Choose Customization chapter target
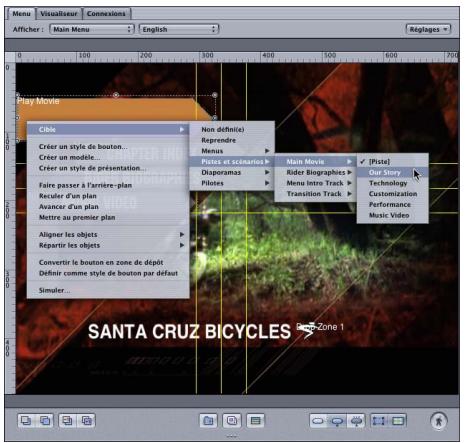Image resolution: width=465 pixels, height=443 pixels. coord(393,194)
